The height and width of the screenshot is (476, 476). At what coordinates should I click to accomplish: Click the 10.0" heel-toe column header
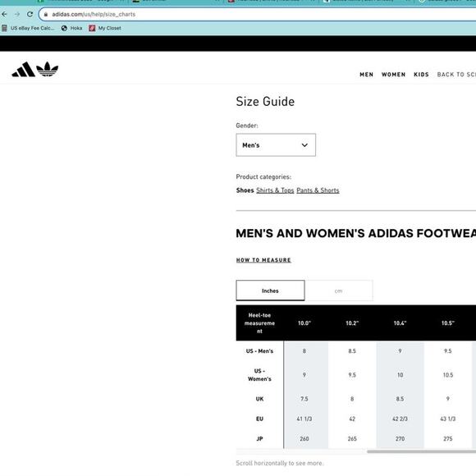coord(304,323)
